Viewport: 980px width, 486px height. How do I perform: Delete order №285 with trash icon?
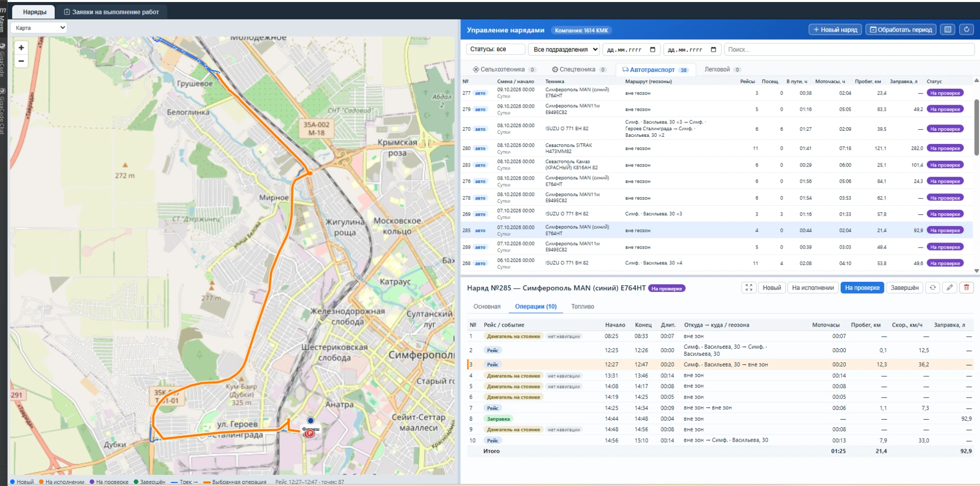(966, 288)
